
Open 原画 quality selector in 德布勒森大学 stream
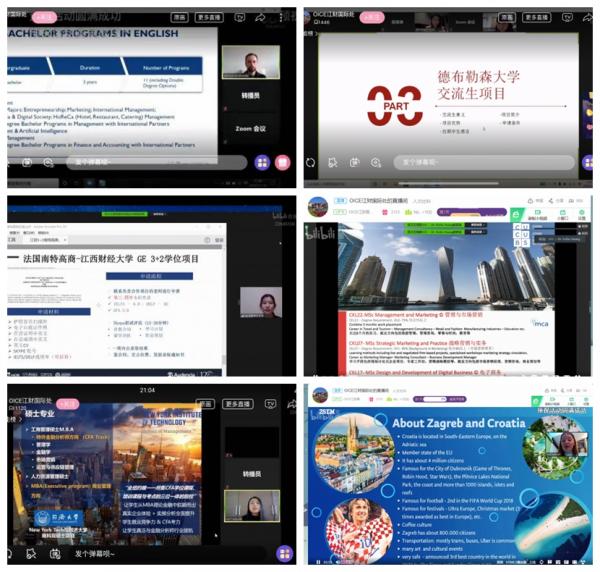coord(507,18)
